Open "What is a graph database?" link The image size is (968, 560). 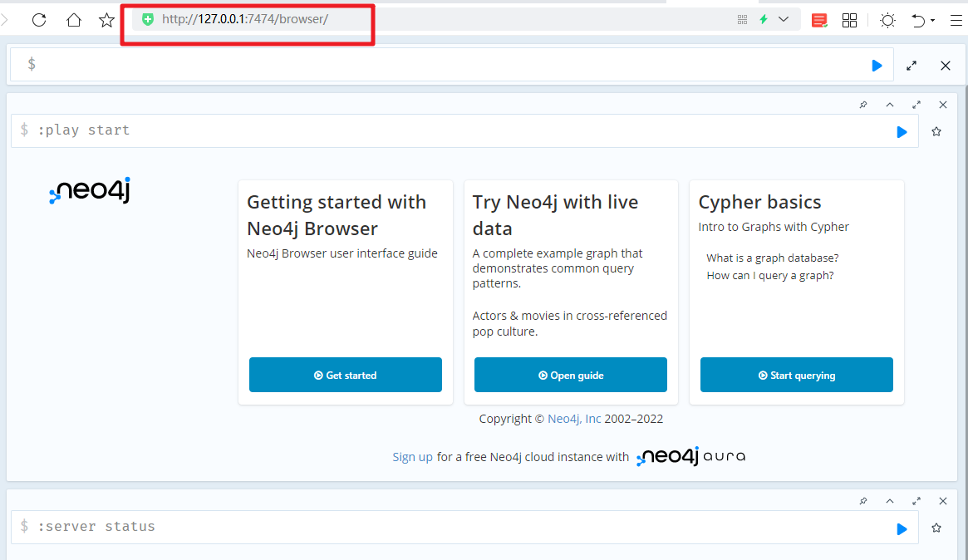tap(772, 258)
